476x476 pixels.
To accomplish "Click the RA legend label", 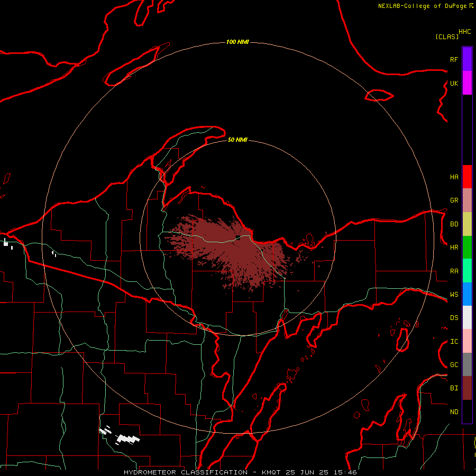I will pyautogui.click(x=454, y=271).
